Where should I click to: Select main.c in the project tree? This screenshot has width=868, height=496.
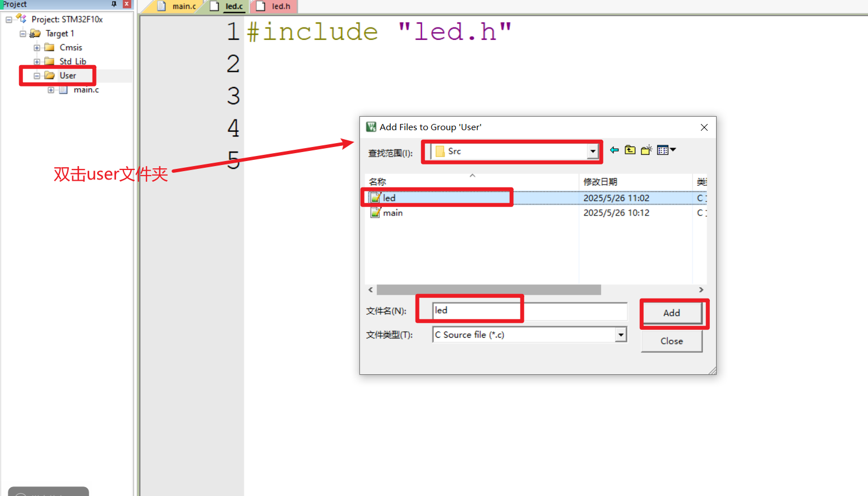pos(86,90)
